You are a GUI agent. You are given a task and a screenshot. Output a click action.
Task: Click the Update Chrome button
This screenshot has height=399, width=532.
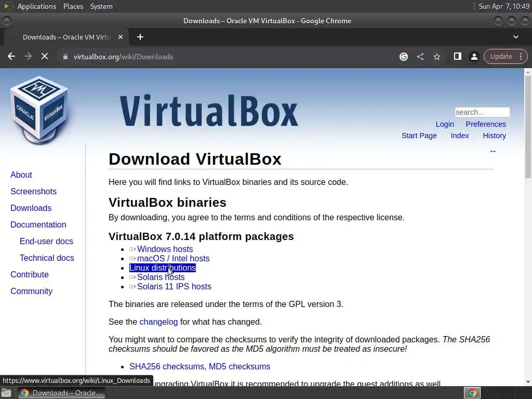501,57
